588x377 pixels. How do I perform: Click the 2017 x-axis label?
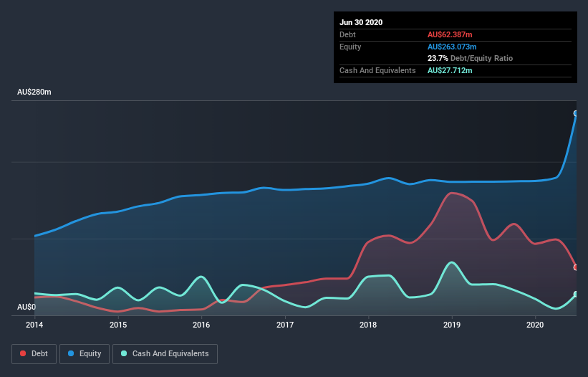[x=285, y=325]
